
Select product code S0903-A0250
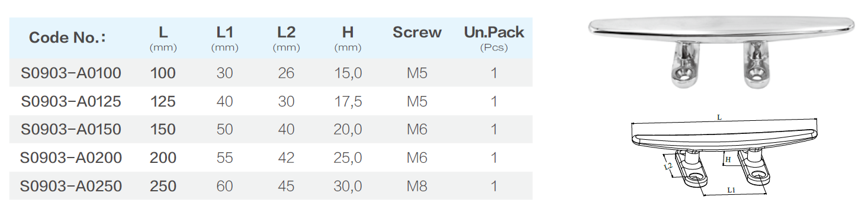point(71,186)
